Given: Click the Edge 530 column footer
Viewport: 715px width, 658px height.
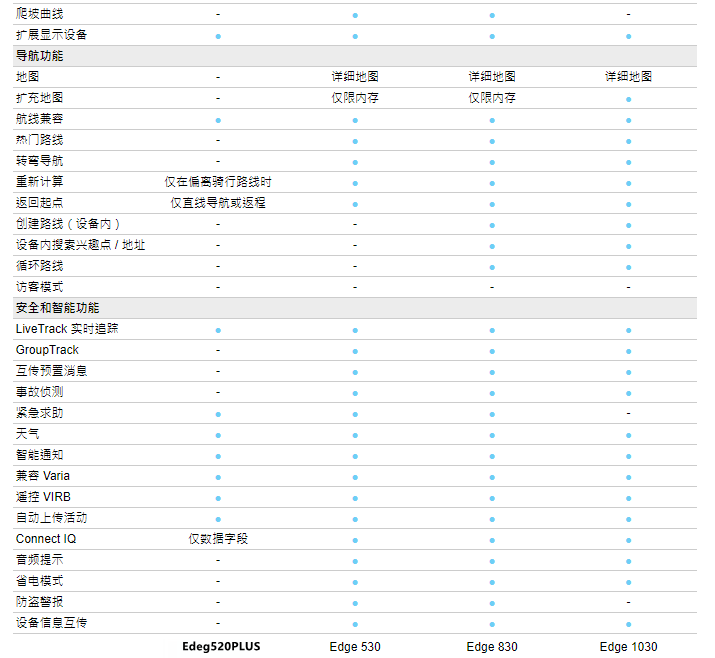Looking at the screenshot, I should coord(355,647).
